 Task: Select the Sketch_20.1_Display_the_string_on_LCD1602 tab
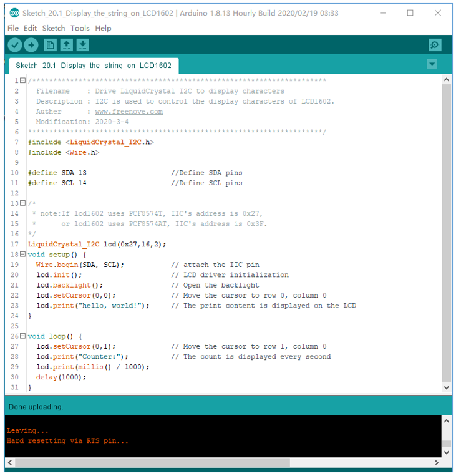(94, 66)
